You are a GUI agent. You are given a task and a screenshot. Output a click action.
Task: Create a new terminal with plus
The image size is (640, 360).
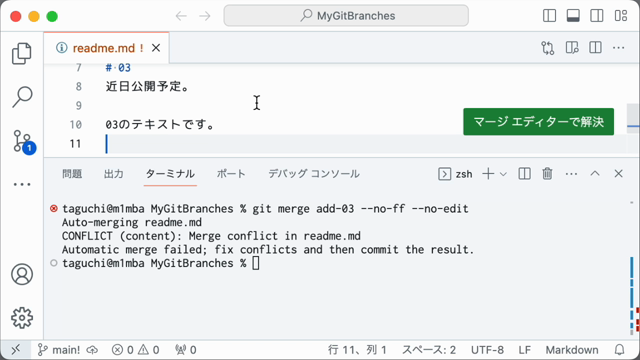click(x=488, y=174)
